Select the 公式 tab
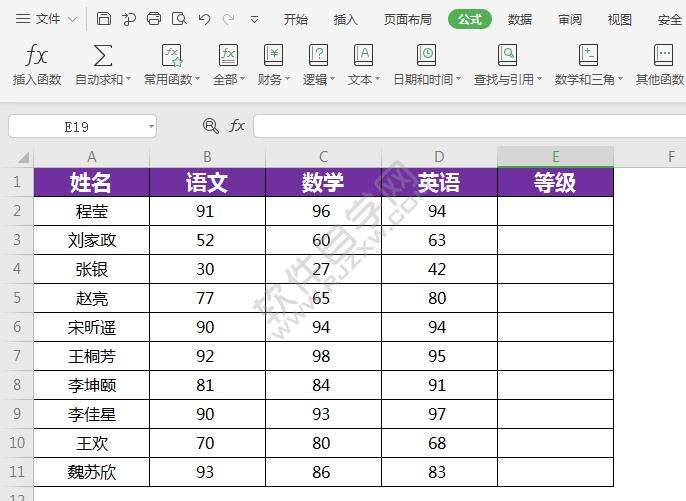The image size is (686, 501). click(470, 19)
